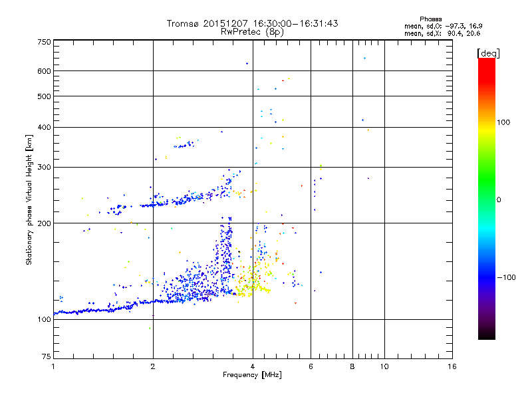Image resolution: width=532 pixels, height=399 pixels.
Task: Click the 'Frequency [MHz]' axis label
Action: [x=252, y=375]
